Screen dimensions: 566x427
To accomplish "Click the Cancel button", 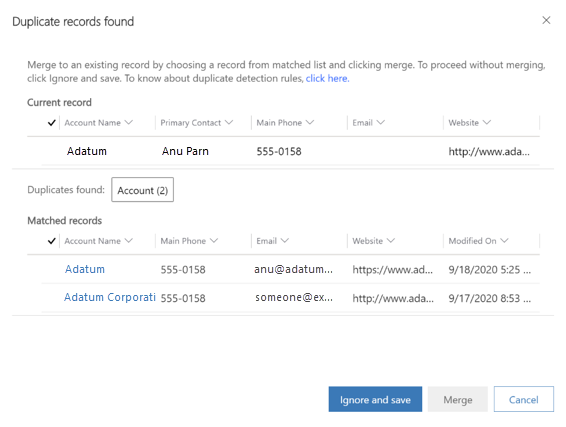I will coord(524,399).
